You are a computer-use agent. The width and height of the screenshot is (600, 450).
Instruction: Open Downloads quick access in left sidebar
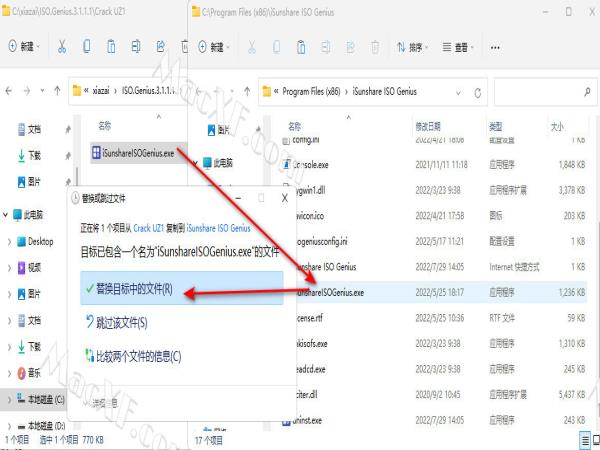click(x=29, y=155)
